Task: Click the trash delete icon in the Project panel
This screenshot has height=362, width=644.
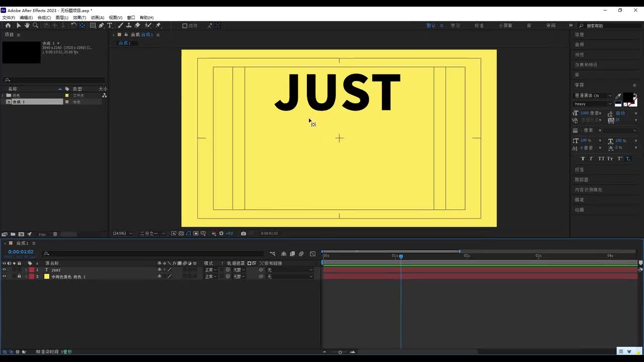Action: (55, 234)
